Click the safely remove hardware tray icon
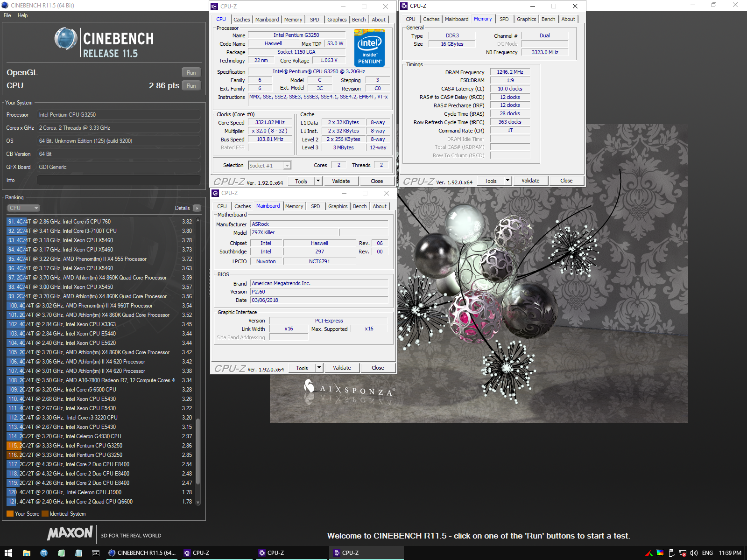Screen dimensions: 747x560 tap(671, 553)
